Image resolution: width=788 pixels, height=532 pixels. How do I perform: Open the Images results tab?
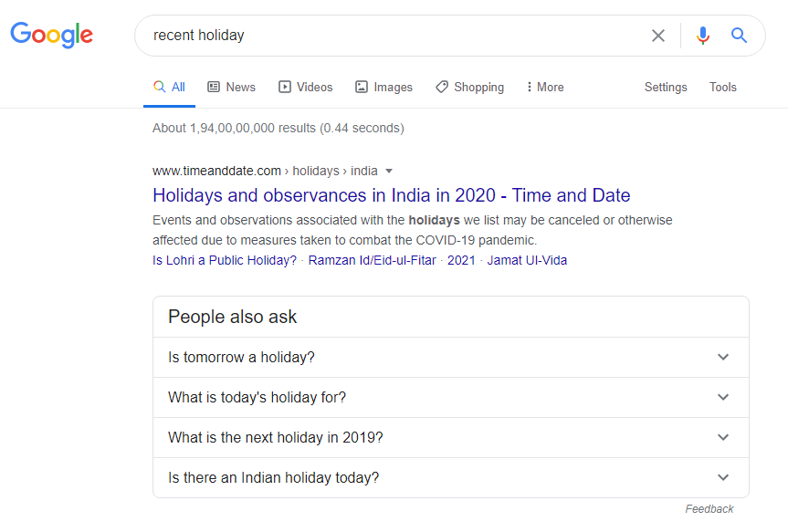point(383,87)
